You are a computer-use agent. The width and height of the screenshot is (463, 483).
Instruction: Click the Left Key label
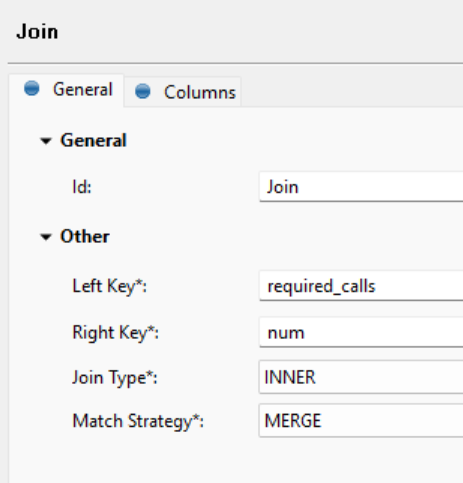point(110,286)
